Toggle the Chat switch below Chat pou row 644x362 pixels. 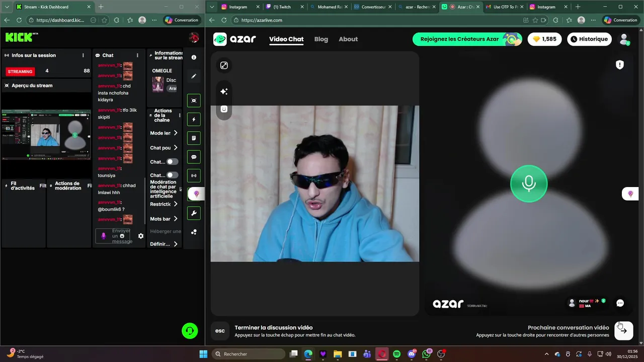173,162
